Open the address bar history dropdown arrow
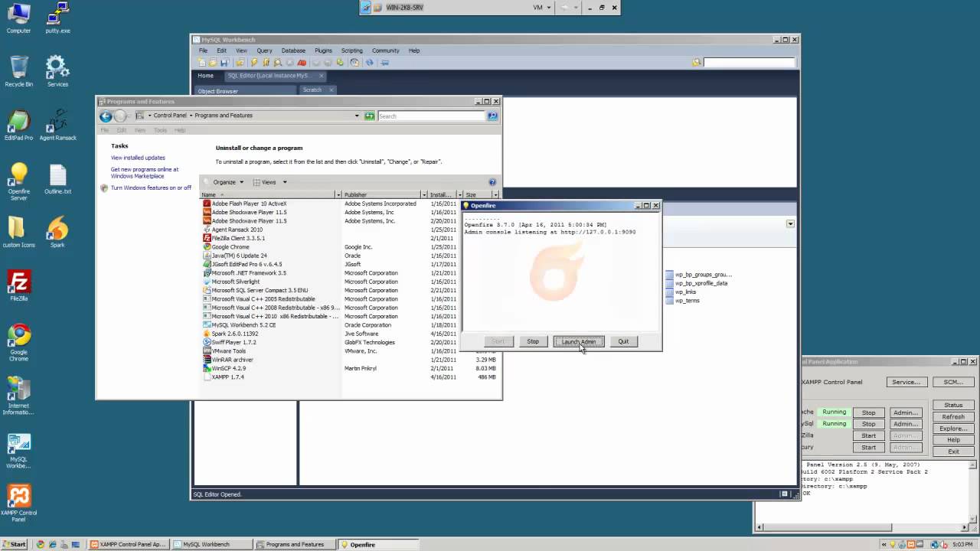Image resolution: width=980 pixels, height=551 pixels. (357, 116)
